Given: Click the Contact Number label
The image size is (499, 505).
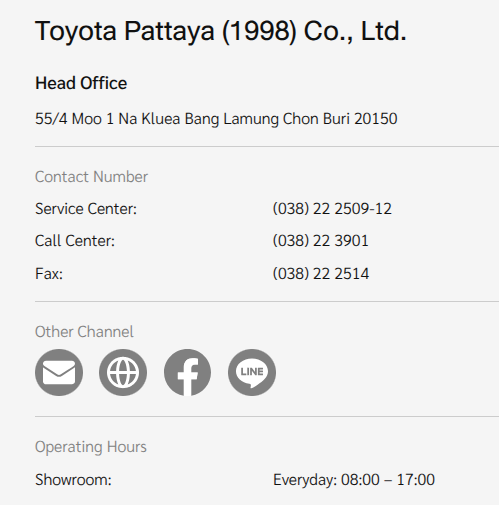Looking at the screenshot, I should tap(91, 177).
